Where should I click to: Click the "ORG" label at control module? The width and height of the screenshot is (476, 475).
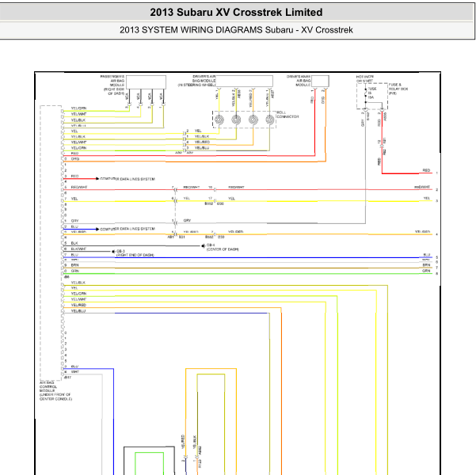click(x=75, y=159)
